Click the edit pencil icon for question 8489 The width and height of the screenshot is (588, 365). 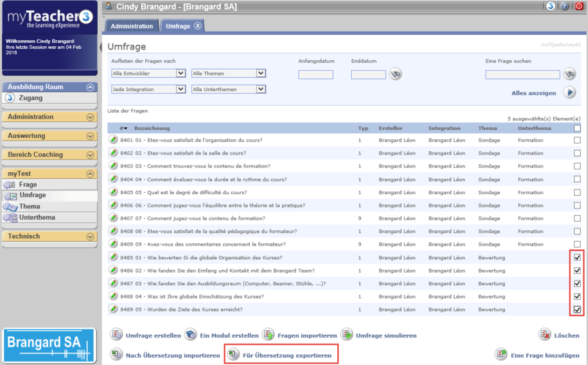tap(114, 309)
